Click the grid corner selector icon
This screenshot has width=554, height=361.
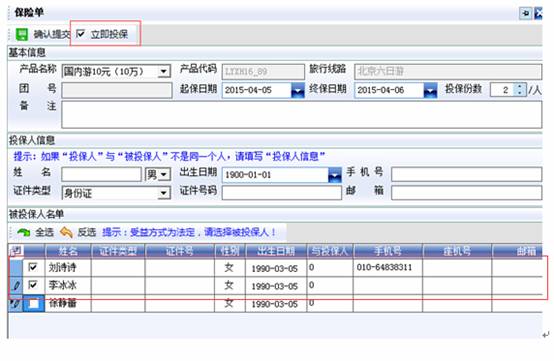16,251
